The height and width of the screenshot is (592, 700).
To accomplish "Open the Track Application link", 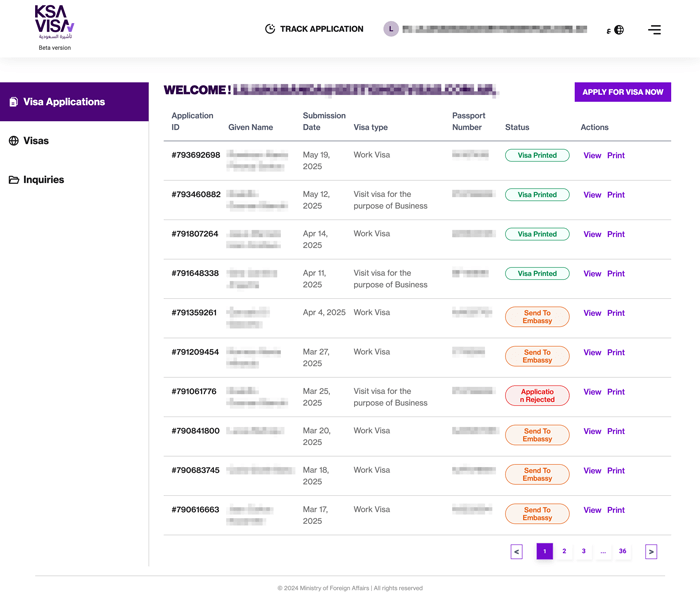I will click(x=314, y=29).
